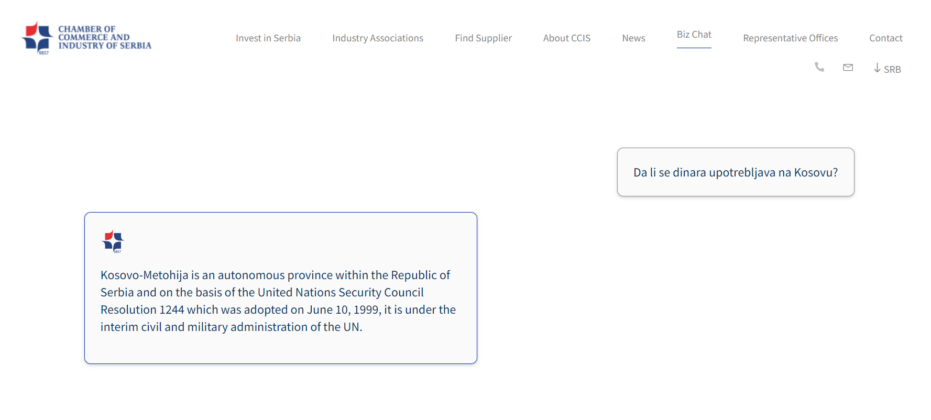Click the Kosovo-Metohija chatbot response box
Image resolution: width=931 pixels, height=420 pixels.
point(281,288)
